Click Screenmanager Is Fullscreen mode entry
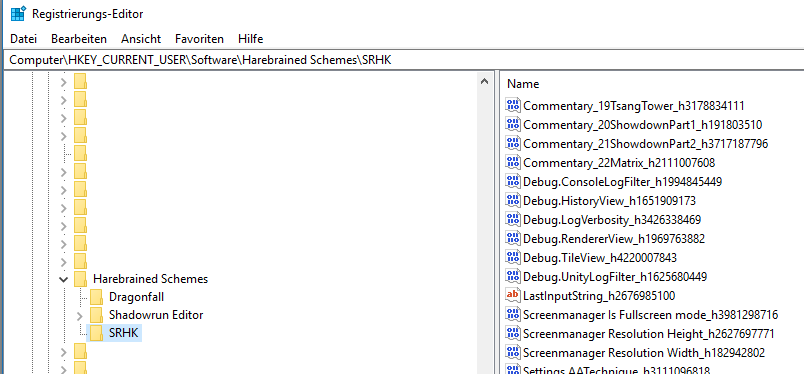Image resolution: width=804 pixels, height=374 pixels. (x=651, y=315)
